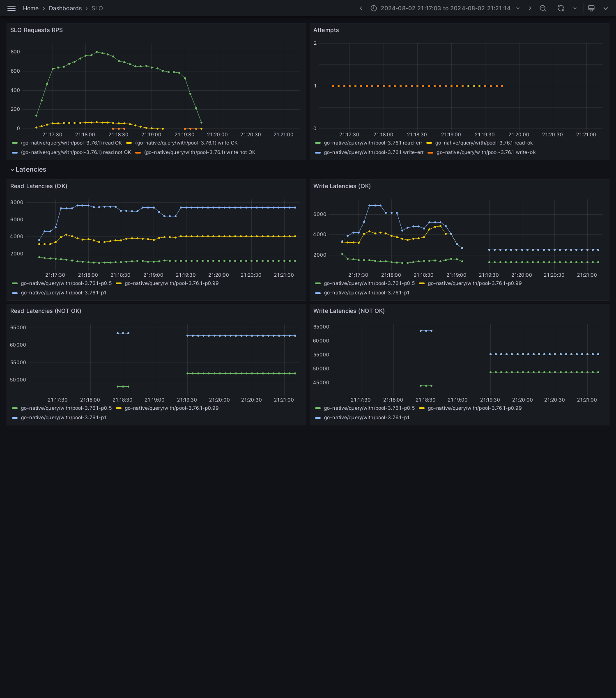Toggle p0.99 series in Write Latencies (NOT OK)
616x698 pixels.
[475, 408]
